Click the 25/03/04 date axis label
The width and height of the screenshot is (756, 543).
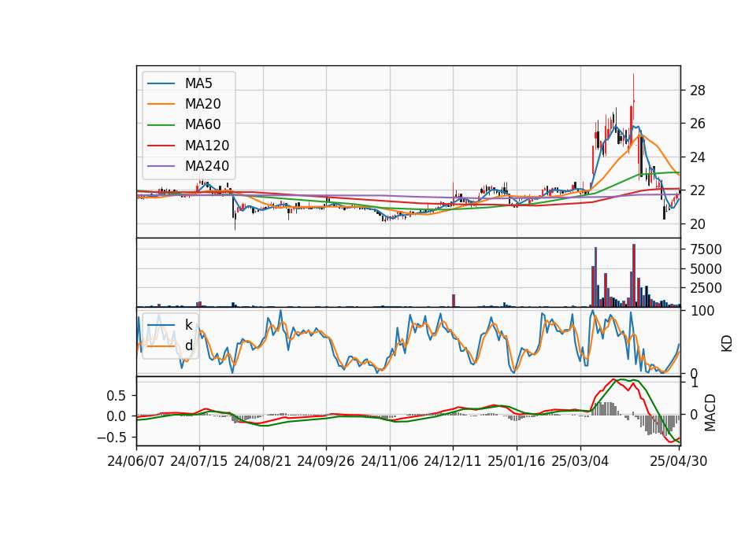[580, 461]
